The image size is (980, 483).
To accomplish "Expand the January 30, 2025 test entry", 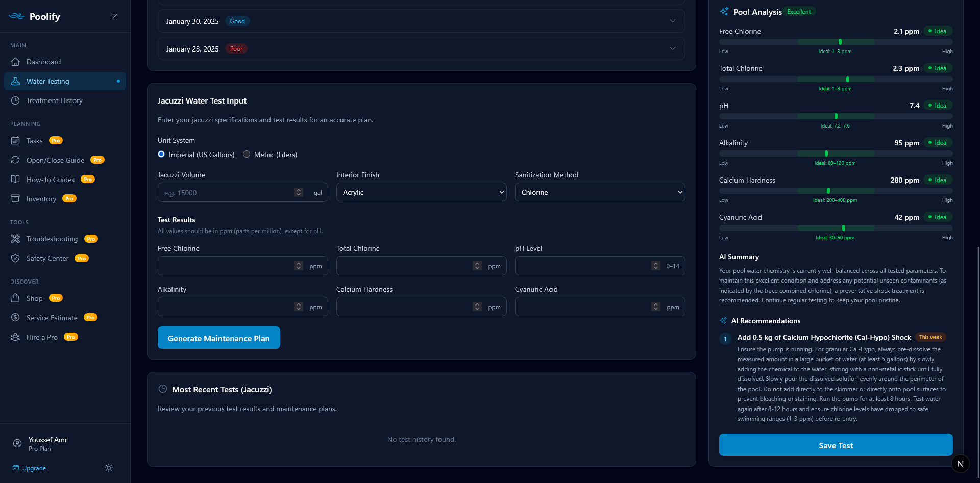I will point(421,21).
